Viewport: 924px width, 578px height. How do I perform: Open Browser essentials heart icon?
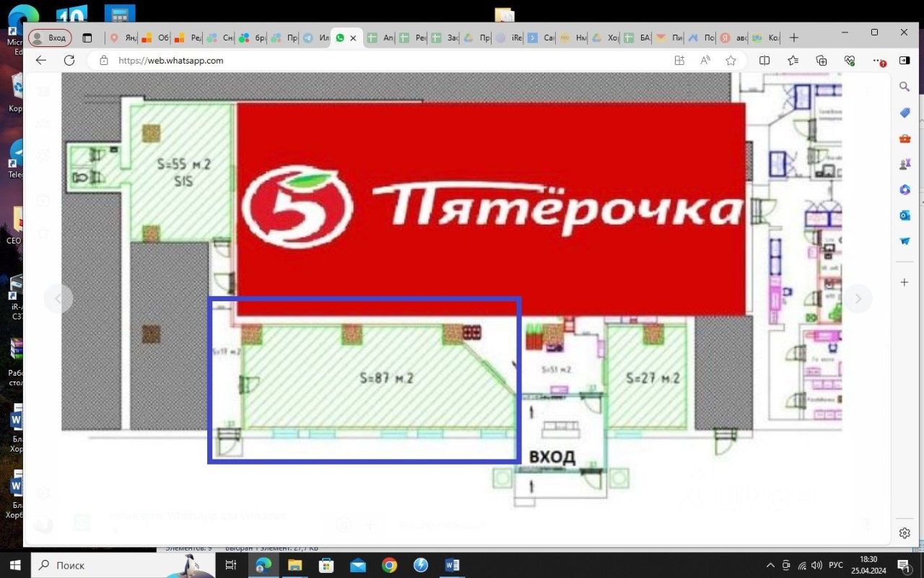pyautogui.click(x=850, y=61)
